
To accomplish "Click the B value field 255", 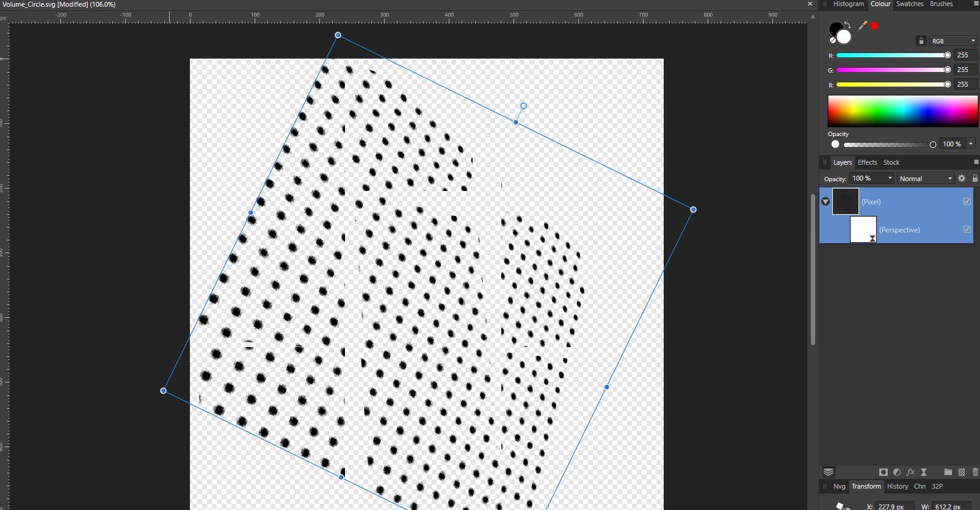I will 965,84.
